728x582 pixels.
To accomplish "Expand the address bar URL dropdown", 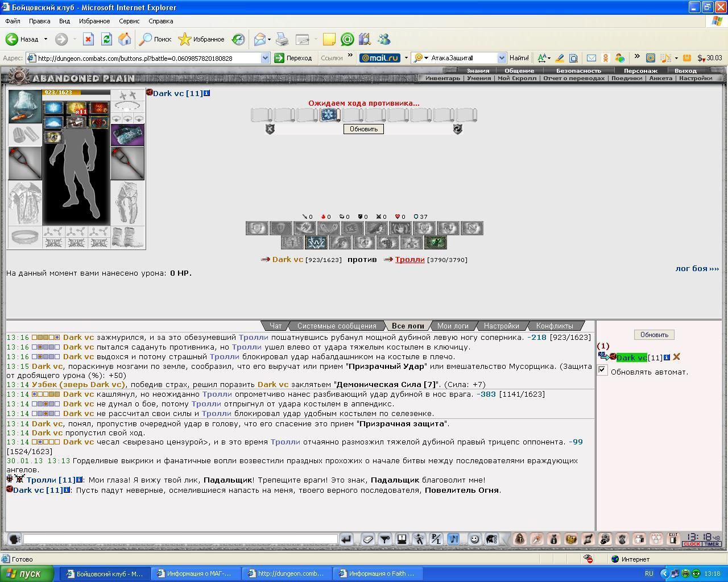I will coord(265,58).
